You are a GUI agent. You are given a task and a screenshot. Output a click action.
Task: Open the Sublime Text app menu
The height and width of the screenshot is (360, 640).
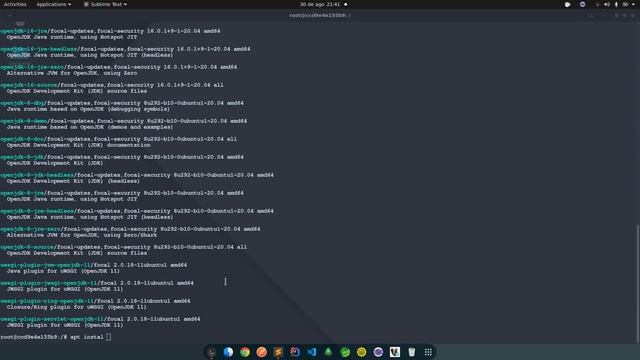pyautogui.click(x=105, y=4)
